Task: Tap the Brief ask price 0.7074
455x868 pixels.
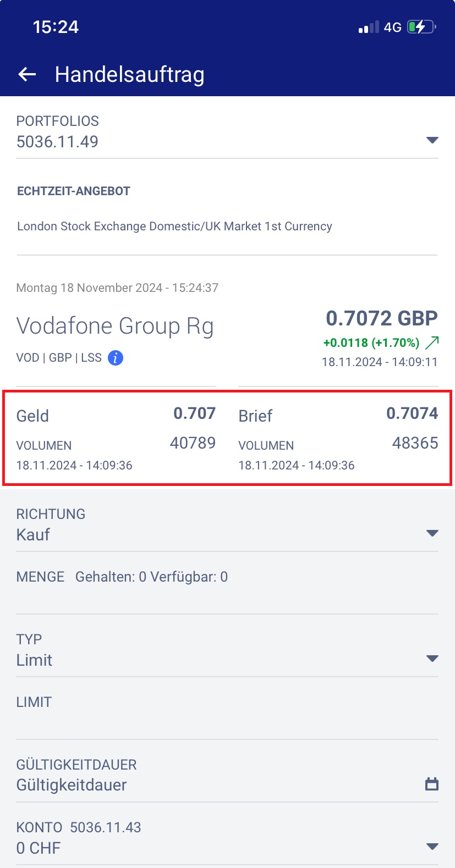Action: (x=412, y=413)
